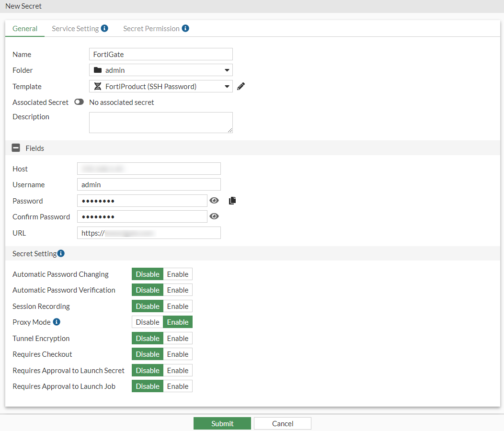
Task: Click inside the Description text area
Action: click(160, 122)
